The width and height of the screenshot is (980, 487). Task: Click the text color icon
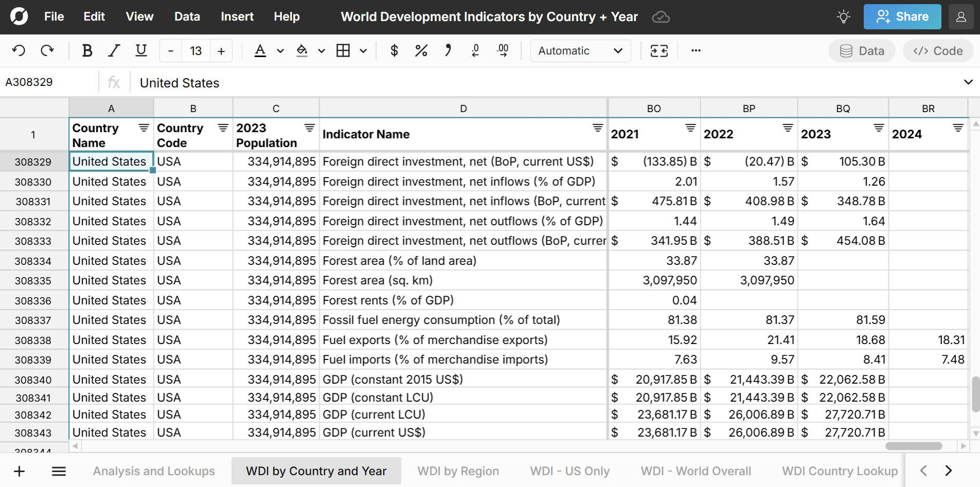pos(260,50)
